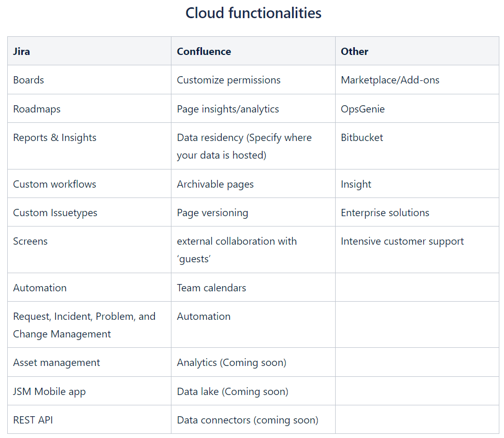Select Archivable pages cell
The height and width of the screenshot is (438, 504).
coord(253,184)
